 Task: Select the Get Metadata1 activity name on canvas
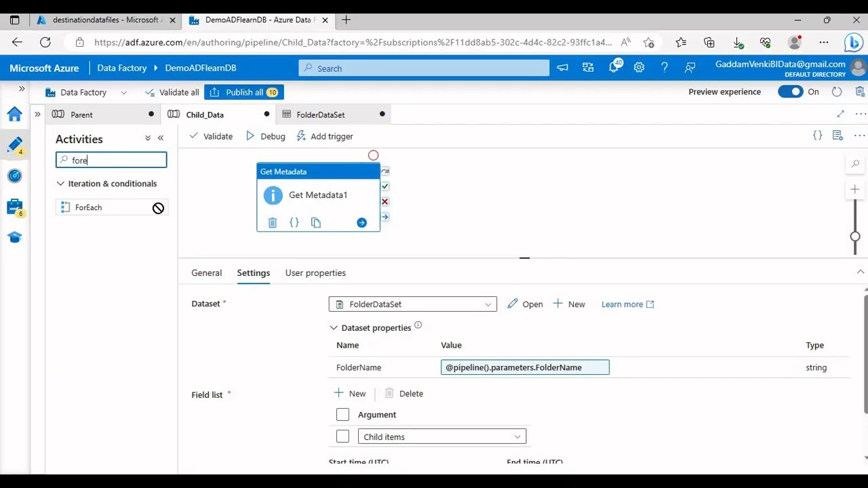(x=318, y=195)
